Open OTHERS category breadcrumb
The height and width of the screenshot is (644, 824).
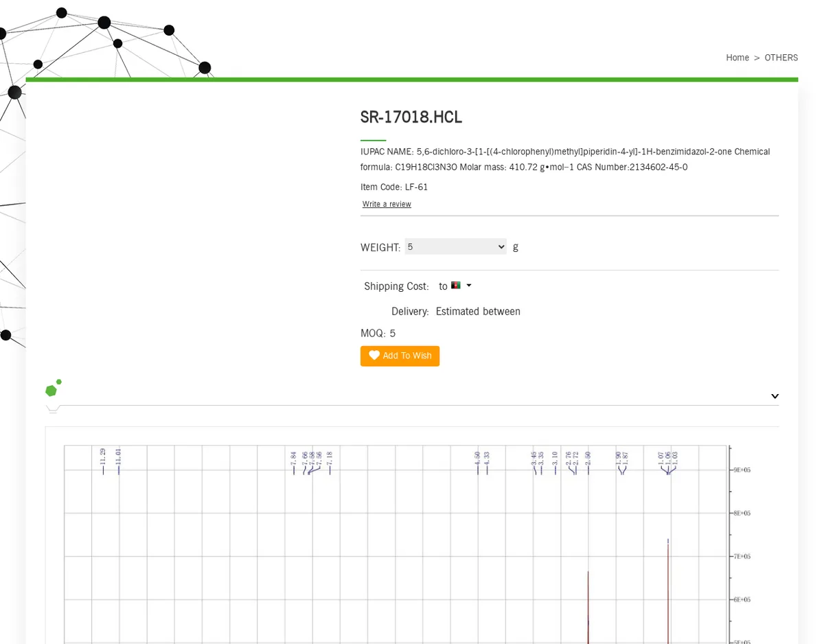(781, 58)
